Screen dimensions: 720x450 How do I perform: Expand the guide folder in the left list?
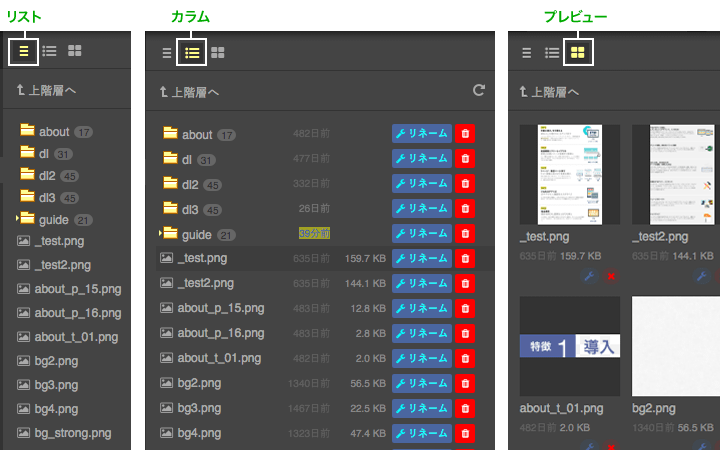click(19, 219)
